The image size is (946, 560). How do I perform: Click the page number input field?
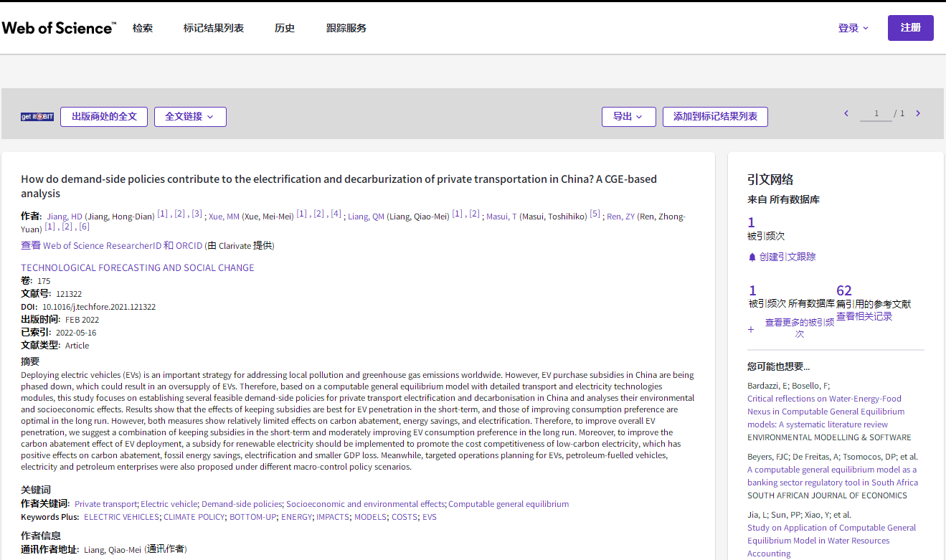[x=876, y=114]
